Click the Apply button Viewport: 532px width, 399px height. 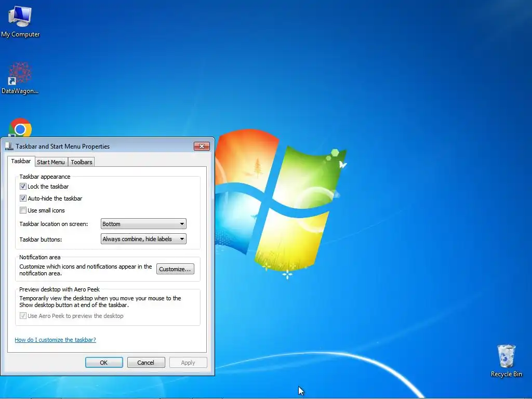click(188, 362)
